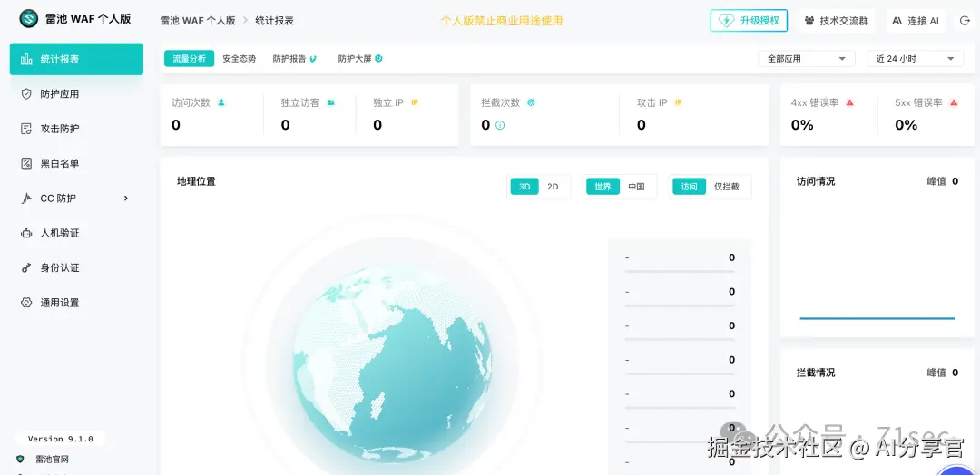This screenshot has width=980, height=475.
Task: Switch to 安全态势 tab
Action: pyautogui.click(x=240, y=59)
